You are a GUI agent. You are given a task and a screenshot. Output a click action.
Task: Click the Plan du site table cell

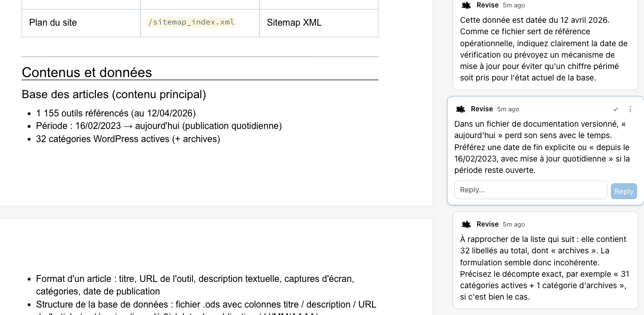point(81,23)
